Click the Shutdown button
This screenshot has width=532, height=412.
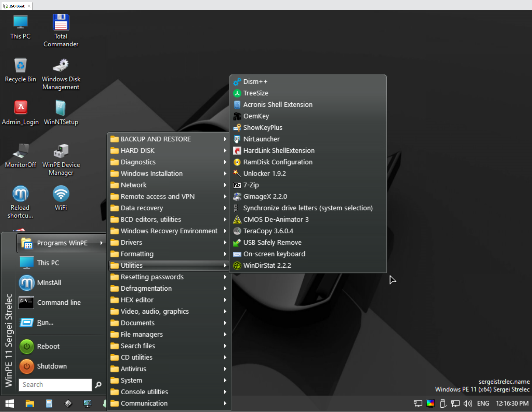point(62,367)
